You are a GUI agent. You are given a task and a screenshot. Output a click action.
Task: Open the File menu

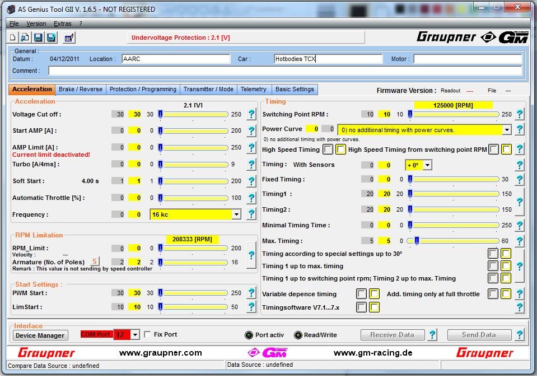tap(14, 24)
